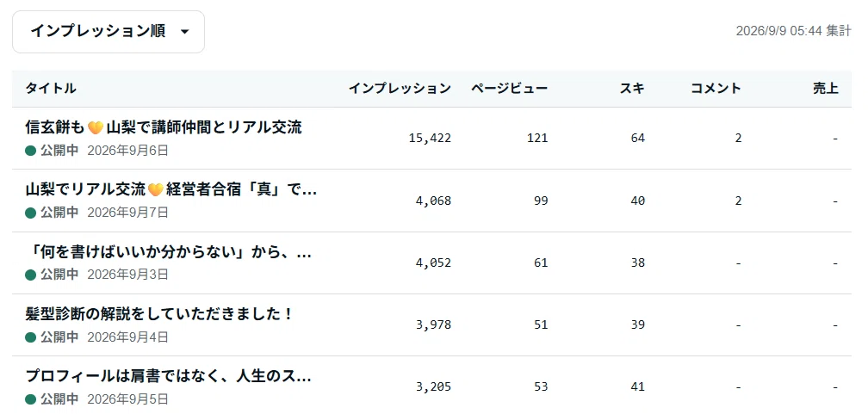Viewport: 868px width, 414px height.
Task: Click the green 公開中 status dot for September 4 post
Action: (30, 337)
